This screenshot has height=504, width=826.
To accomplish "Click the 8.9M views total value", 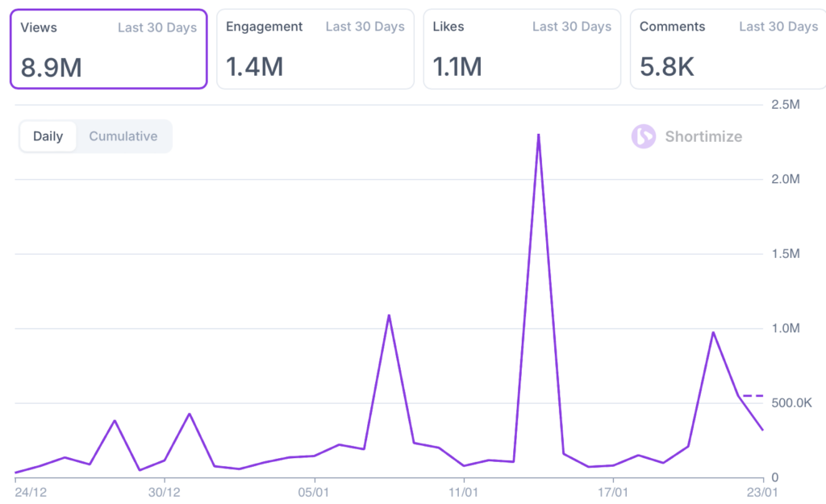I will pos(52,68).
